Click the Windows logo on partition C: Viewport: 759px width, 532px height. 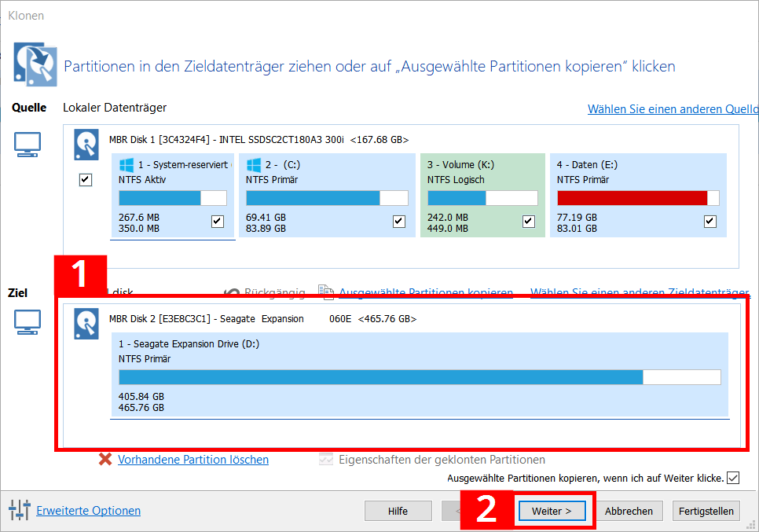[x=254, y=165]
